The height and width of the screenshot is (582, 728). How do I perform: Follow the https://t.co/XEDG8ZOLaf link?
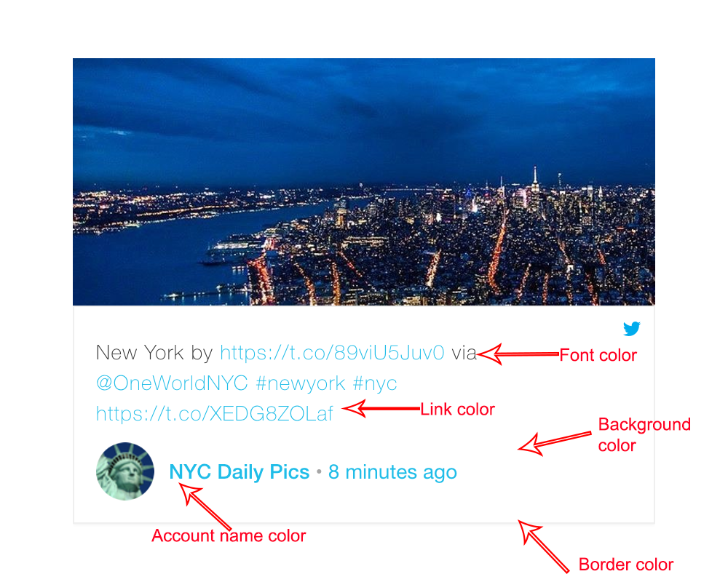tap(215, 413)
